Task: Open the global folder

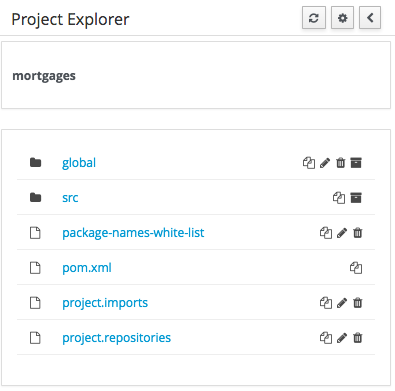Action: coord(79,163)
